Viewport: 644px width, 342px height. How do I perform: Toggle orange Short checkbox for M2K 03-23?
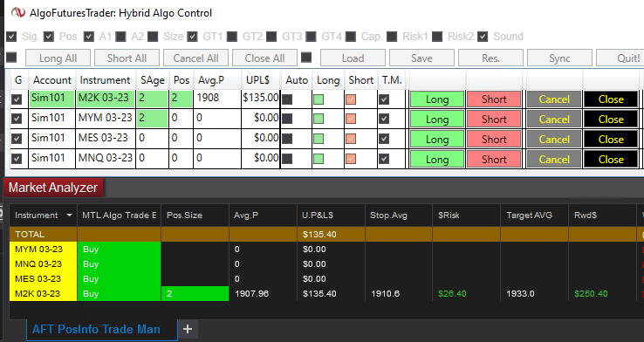coord(351,99)
